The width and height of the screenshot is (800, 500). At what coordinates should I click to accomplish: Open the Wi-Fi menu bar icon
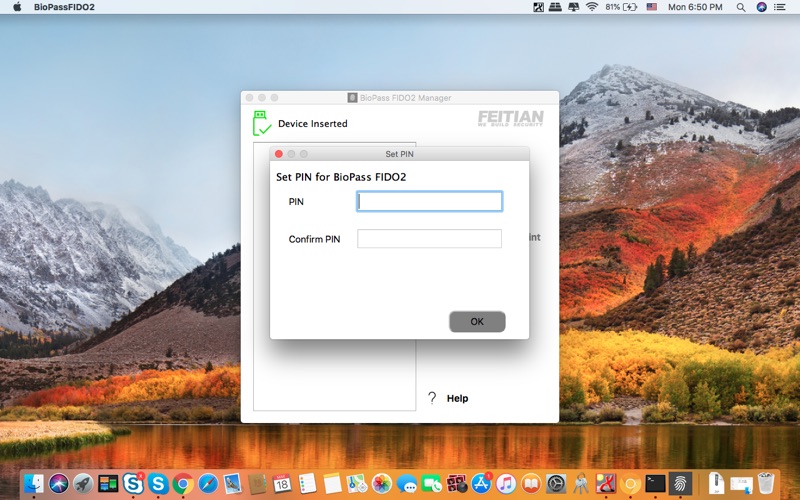592,7
